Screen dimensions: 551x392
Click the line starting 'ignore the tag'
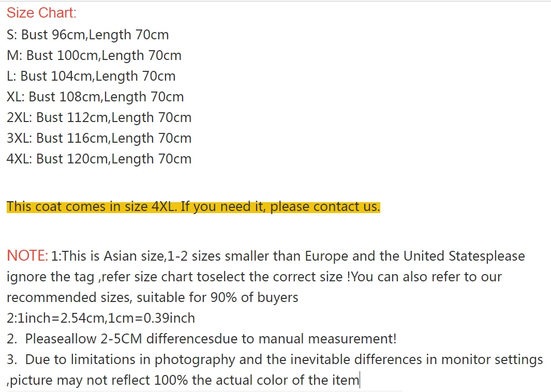pos(254,277)
